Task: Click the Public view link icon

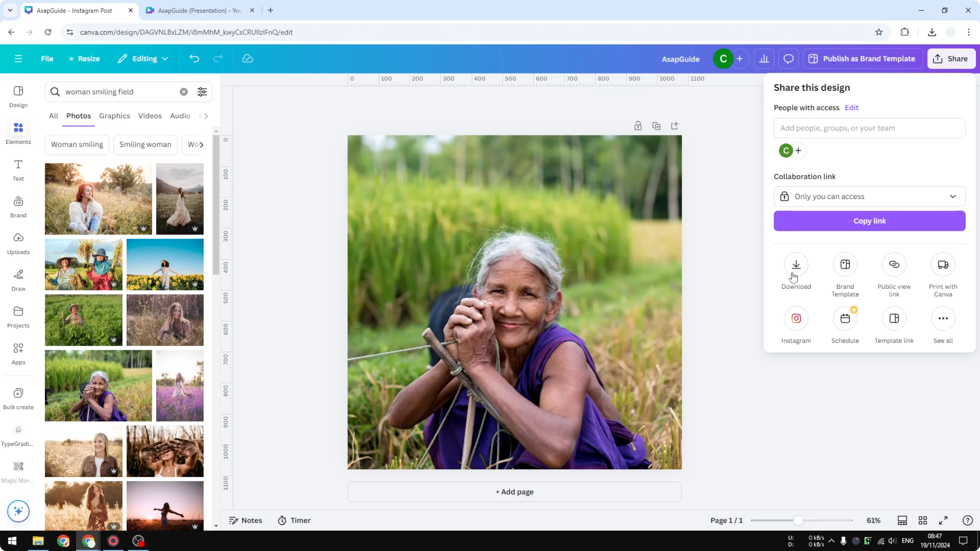Action: pos(894,265)
